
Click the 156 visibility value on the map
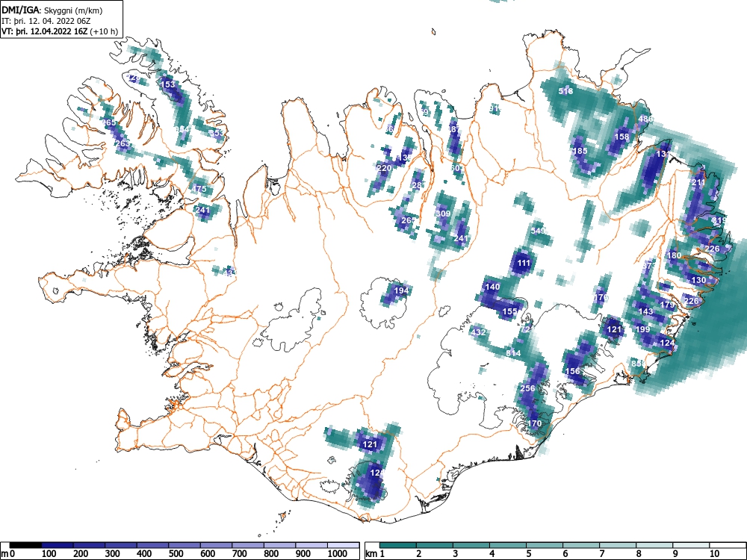(572, 371)
